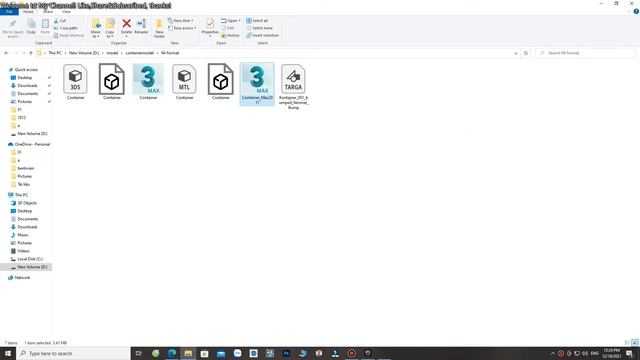Switch to the Home ribbon tab
This screenshot has height=360, width=640.
coord(28,12)
